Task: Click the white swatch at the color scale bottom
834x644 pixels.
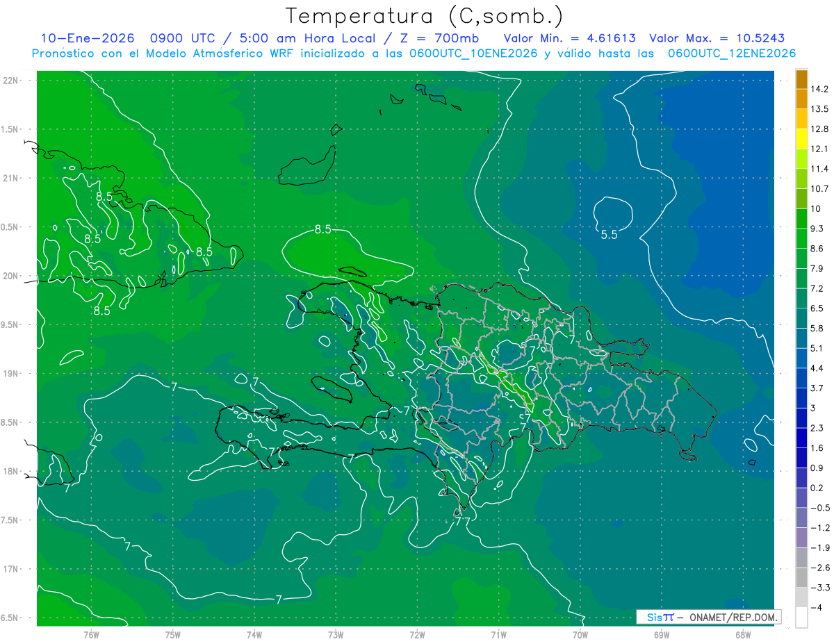Action: click(801, 617)
